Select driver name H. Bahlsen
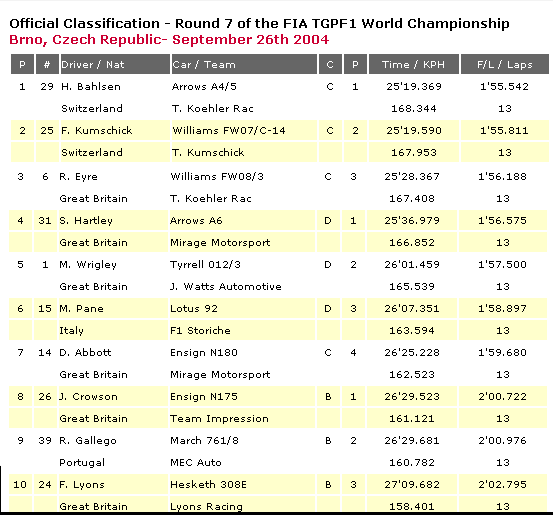553x515 pixels. coord(91,87)
